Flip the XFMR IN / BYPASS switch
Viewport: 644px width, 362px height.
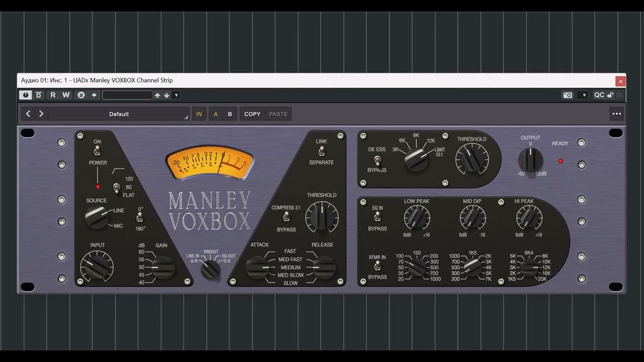pos(377,266)
